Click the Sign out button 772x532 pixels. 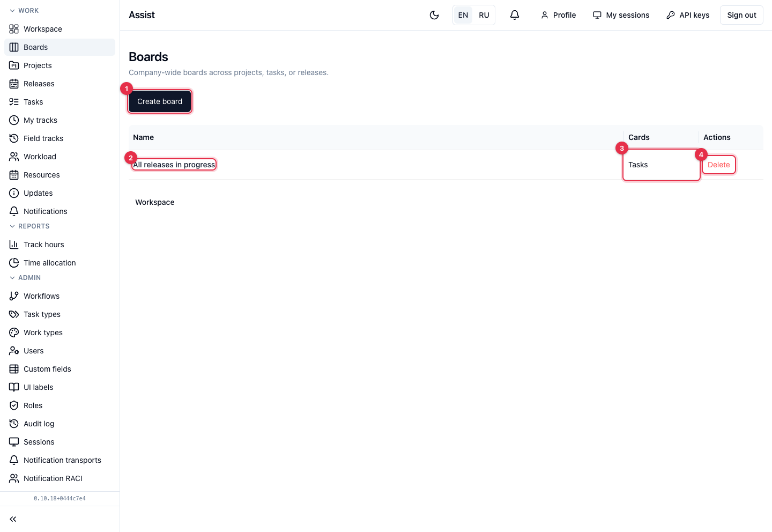[741, 15]
